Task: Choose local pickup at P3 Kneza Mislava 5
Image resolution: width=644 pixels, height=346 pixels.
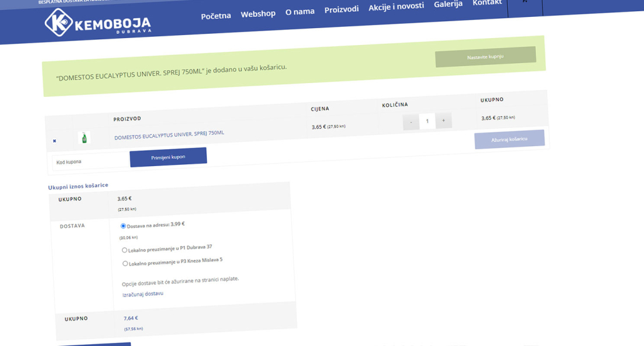Action: (125, 264)
